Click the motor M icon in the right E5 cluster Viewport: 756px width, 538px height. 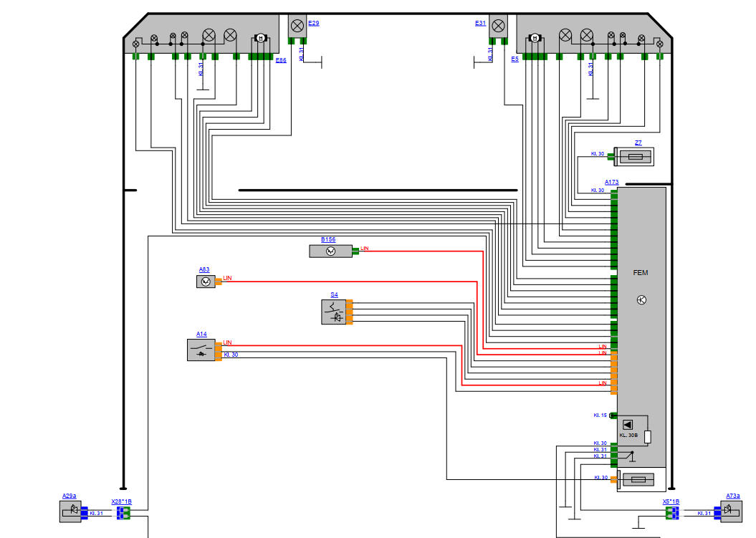(x=535, y=38)
